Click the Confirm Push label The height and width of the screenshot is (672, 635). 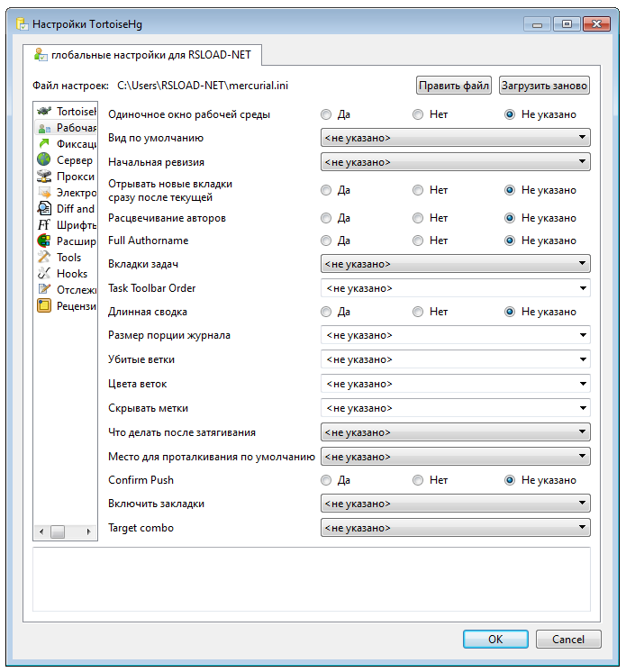[141, 480]
